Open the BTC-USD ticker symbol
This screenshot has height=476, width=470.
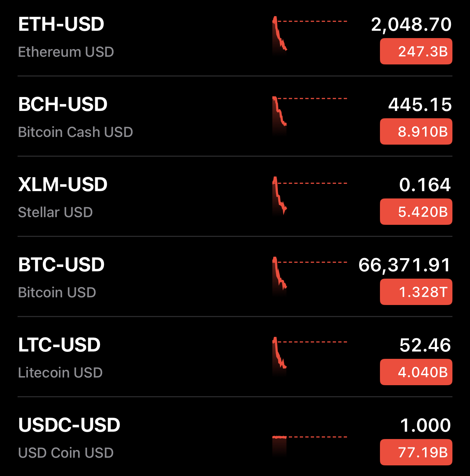pyautogui.click(x=61, y=265)
